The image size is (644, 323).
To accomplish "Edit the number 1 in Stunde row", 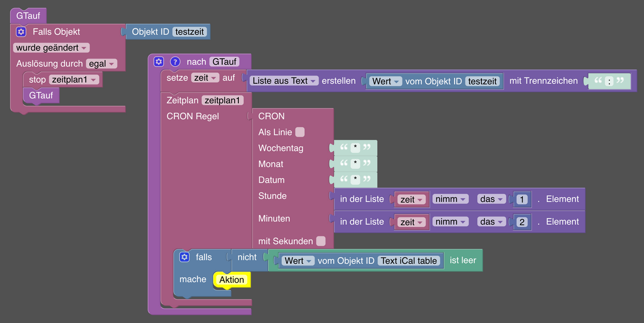I will (522, 199).
